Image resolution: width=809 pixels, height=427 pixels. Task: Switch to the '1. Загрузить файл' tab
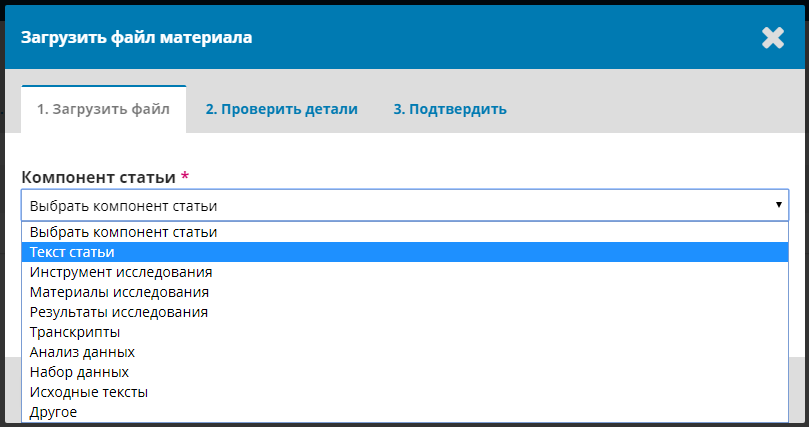pos(103,109)
